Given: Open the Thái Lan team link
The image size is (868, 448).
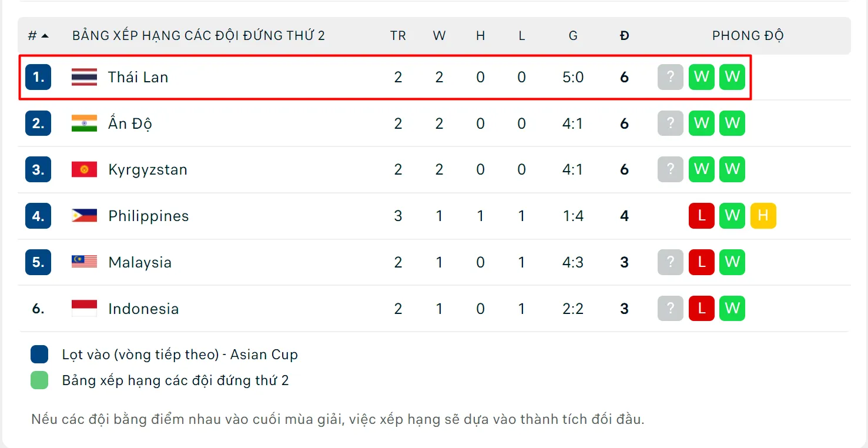Looking at the screenshot, I should [138, 77].
